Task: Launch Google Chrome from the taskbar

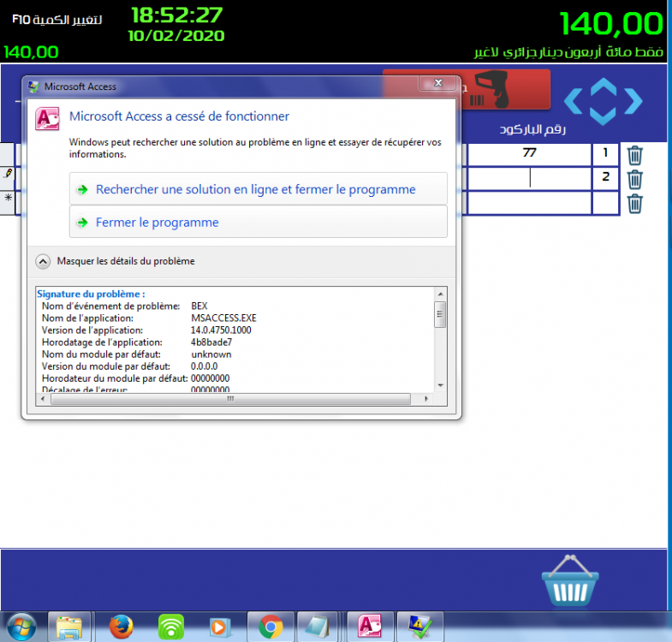Action: (271, 627)
